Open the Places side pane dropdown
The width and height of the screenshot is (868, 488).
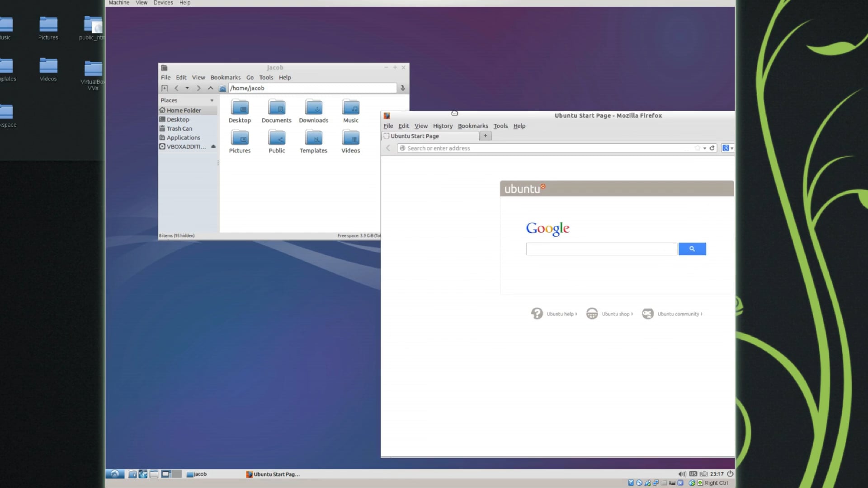212,100
